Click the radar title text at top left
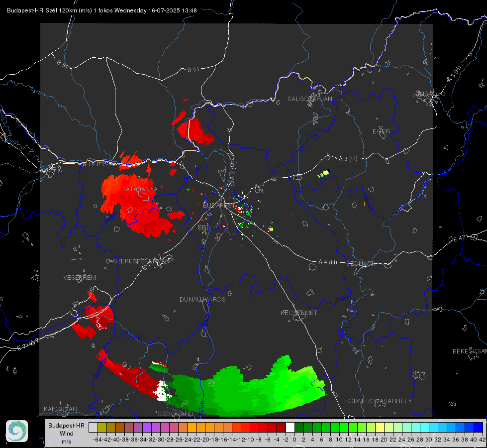The height and width of the screenshot is (448, 487). [x=102, y=10]
